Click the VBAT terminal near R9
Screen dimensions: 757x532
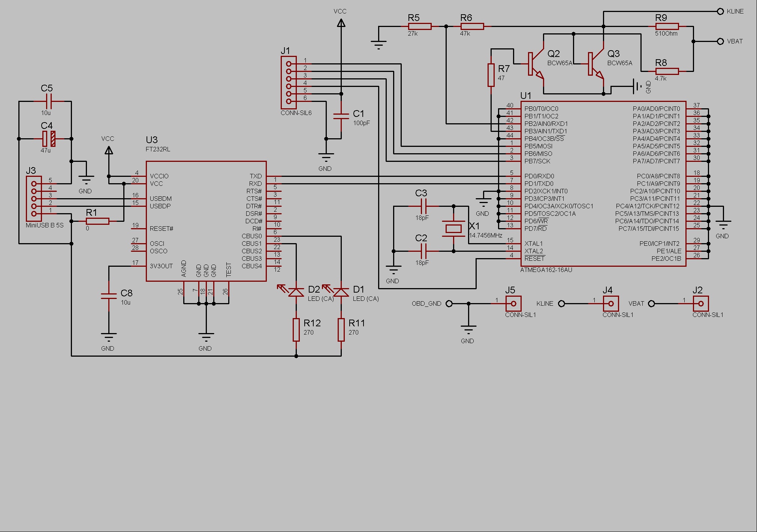click(720, 41)
